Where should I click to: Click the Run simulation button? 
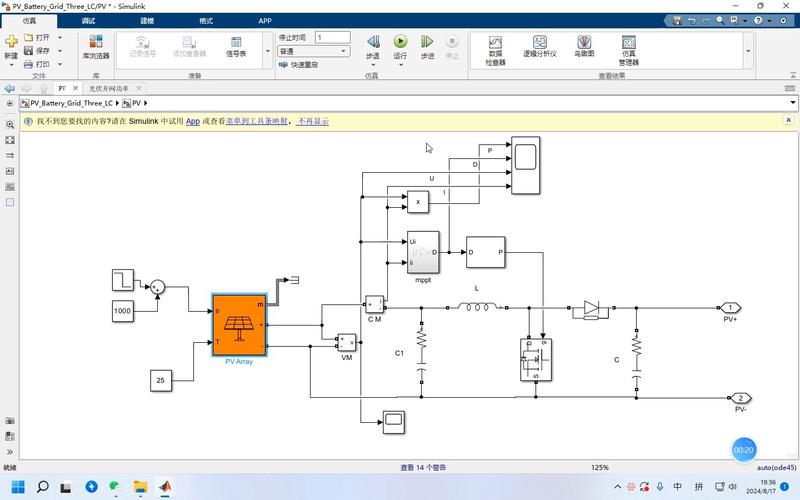[400, 42]
